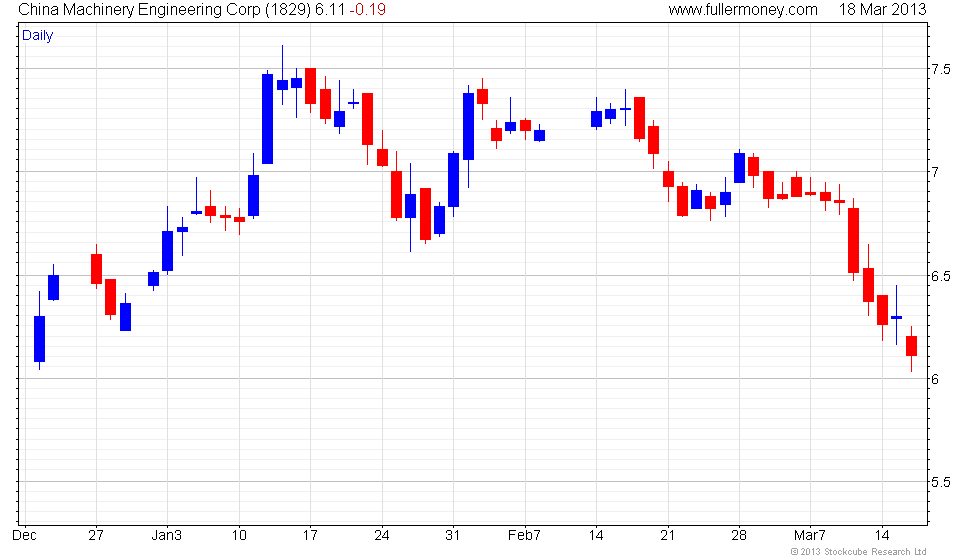Click the 6.5 price axis label
This screenshot has height=560, width=980.
click(x=941, y=276)
